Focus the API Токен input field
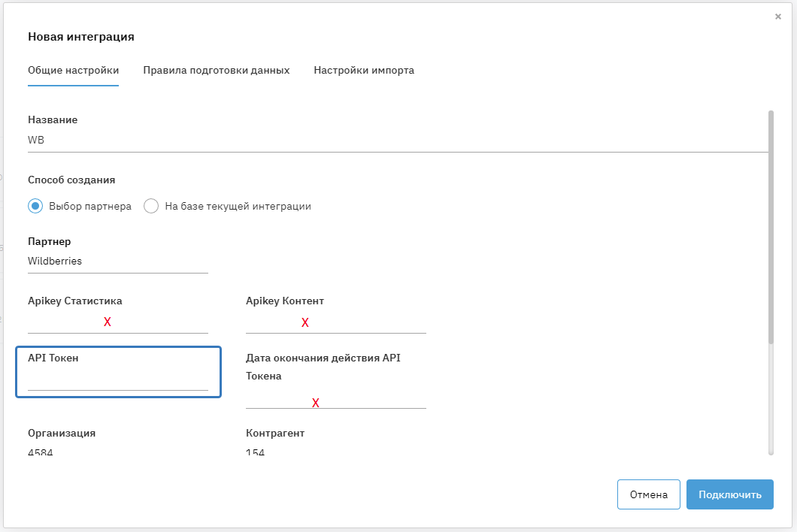The height and width of the screenshot is (532, 797). (117, 380)
